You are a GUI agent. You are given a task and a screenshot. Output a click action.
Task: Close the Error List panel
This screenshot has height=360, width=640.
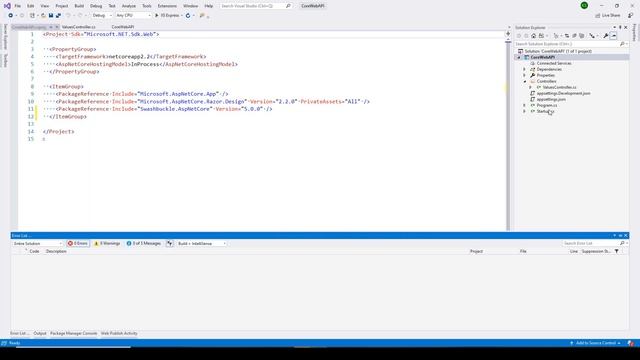(626, 236)
